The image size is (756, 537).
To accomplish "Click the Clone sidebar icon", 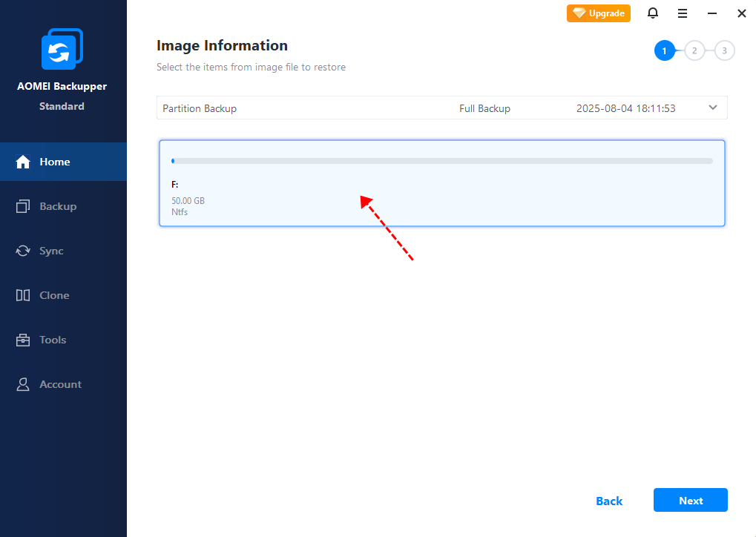I will pos(23,295).
